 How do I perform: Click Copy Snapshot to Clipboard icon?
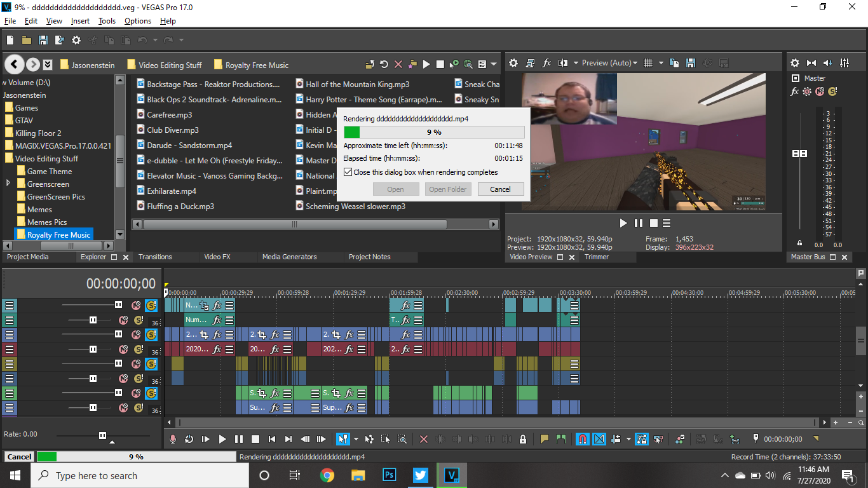674,63
